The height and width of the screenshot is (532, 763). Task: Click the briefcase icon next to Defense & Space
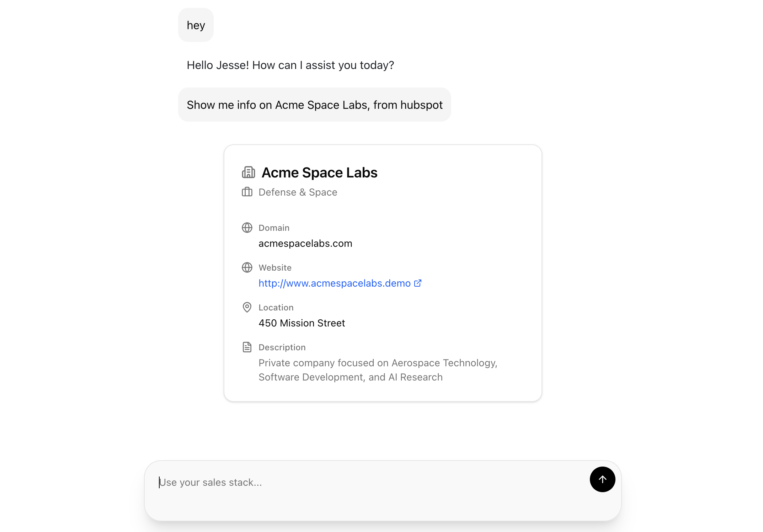pos(247,192)
